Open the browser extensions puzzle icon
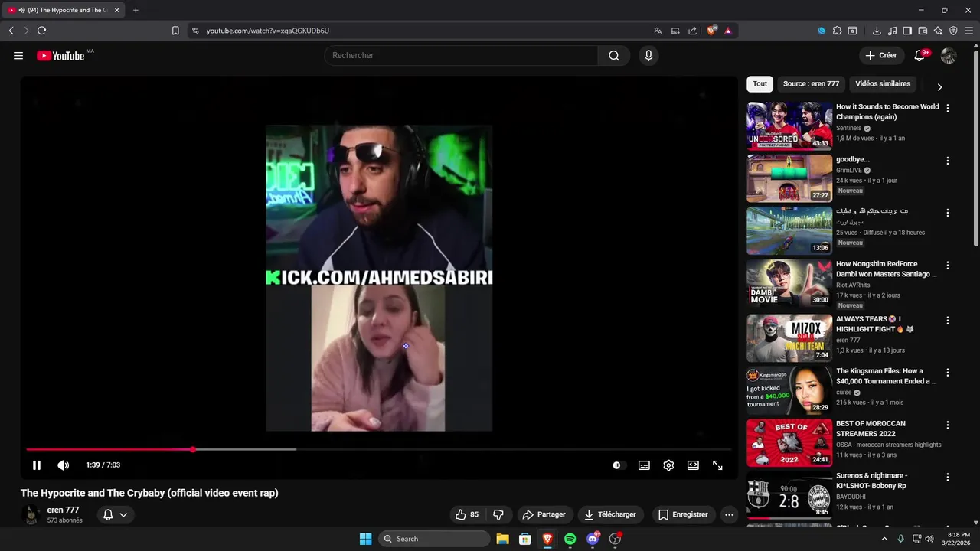 click(837, 31)
